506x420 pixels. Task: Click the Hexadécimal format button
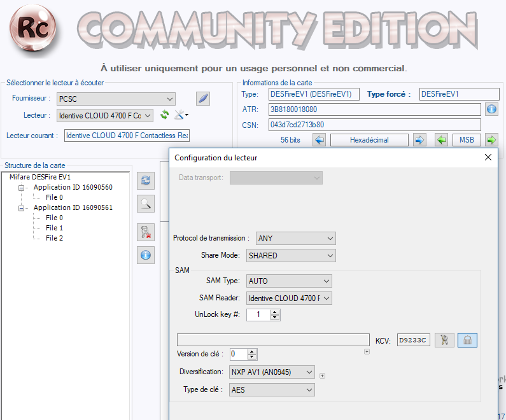[369, 140]
